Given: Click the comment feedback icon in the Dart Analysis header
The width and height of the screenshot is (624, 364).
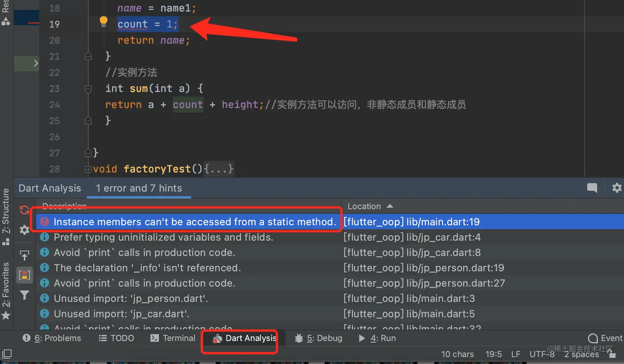Looking at the screenshot, I should click(x=592, y=188).
